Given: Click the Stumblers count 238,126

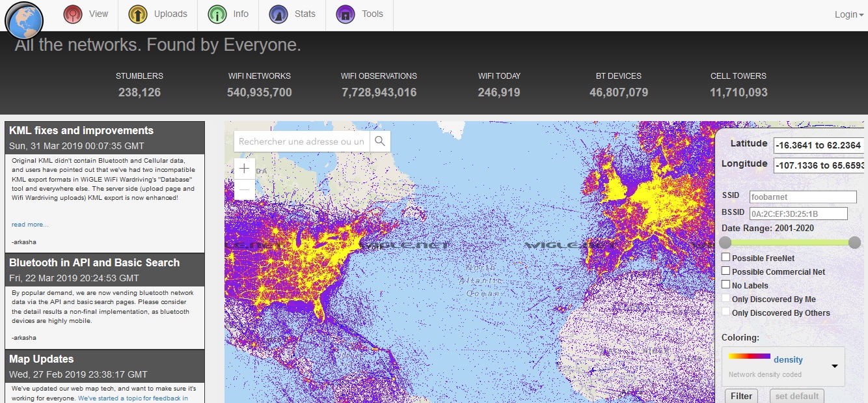Looking at the screenshot, I should click(x=139, y=92).
